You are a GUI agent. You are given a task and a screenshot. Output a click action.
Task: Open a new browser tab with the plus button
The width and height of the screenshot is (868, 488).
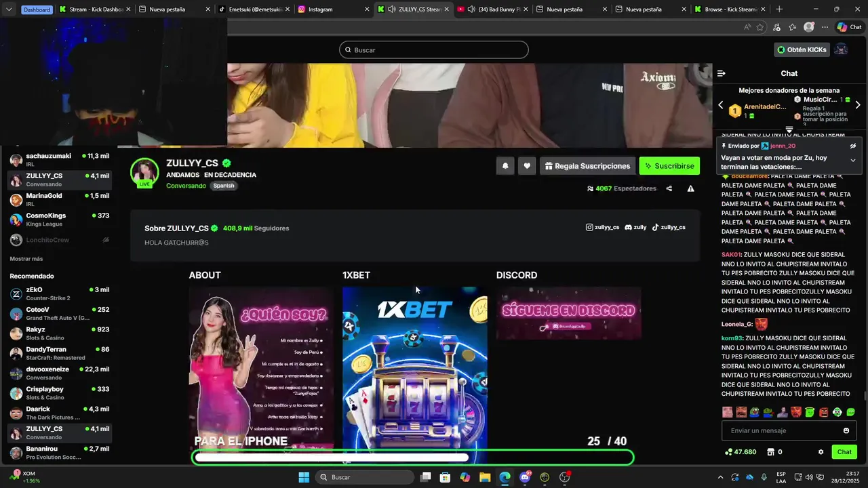click(779, 9)
